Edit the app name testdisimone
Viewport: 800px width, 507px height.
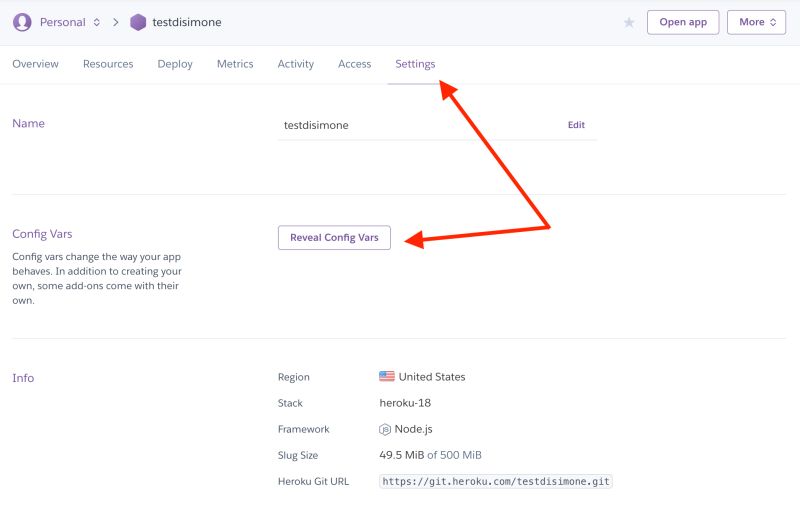(576, 125)
